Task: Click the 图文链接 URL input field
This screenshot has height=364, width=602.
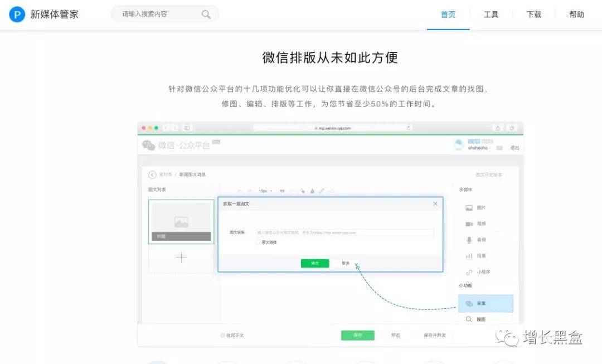Action: click(x=345, y=232)
